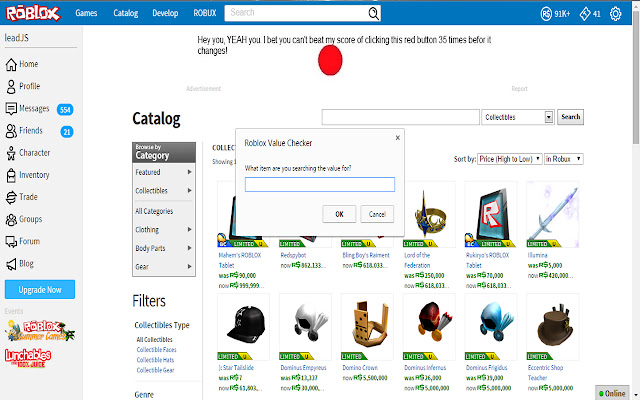Click the header Search field
This screenshot has width=640, height=400.
point(296,13)
